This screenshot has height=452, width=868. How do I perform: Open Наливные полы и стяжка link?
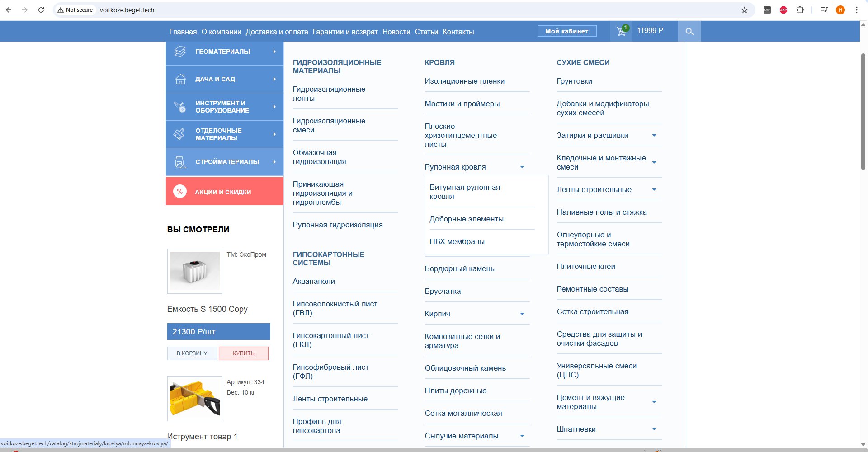[x=602, y=212]
